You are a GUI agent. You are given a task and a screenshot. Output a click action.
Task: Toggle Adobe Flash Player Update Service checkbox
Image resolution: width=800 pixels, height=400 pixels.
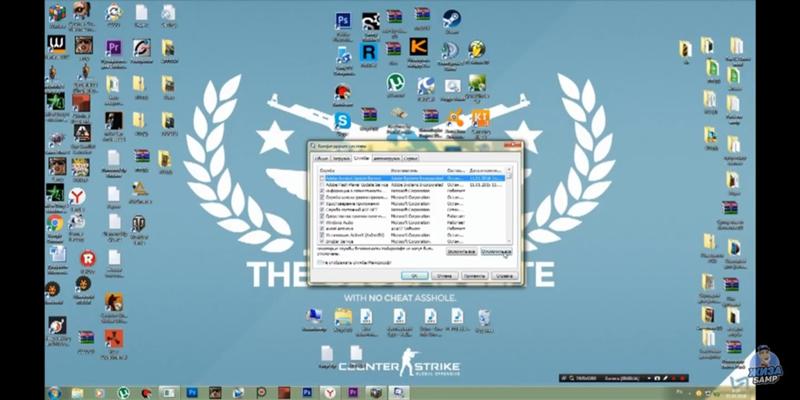321,185
